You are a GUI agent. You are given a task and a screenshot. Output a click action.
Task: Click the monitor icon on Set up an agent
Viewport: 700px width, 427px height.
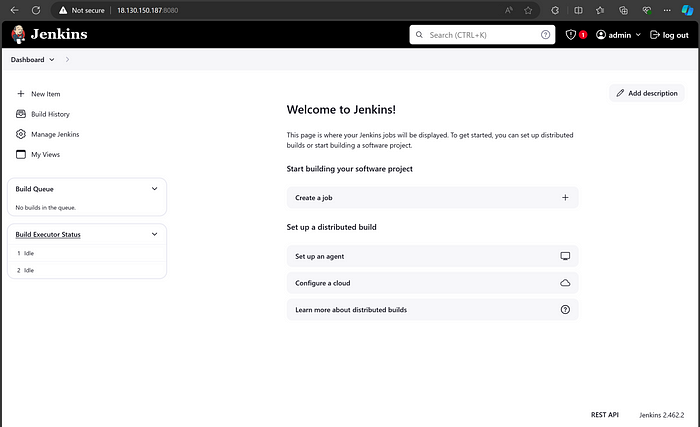click(565, 256)
